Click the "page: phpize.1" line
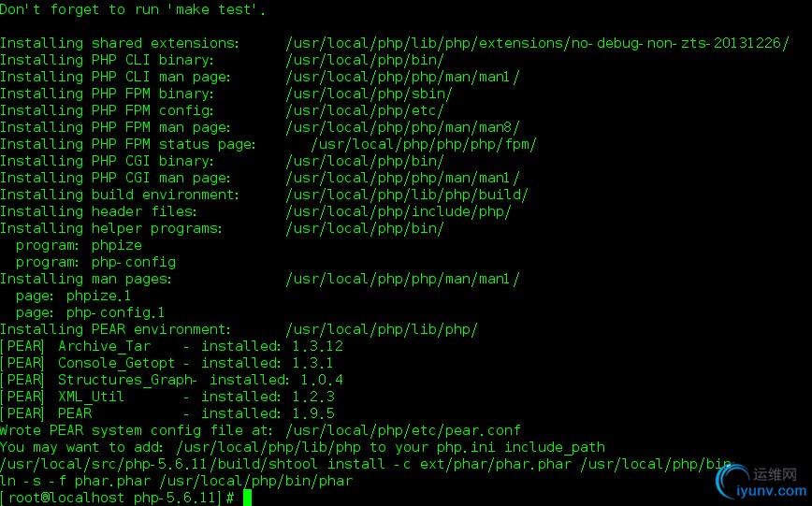The height and width of the screenshot is (506, 812). click(74, 296)
